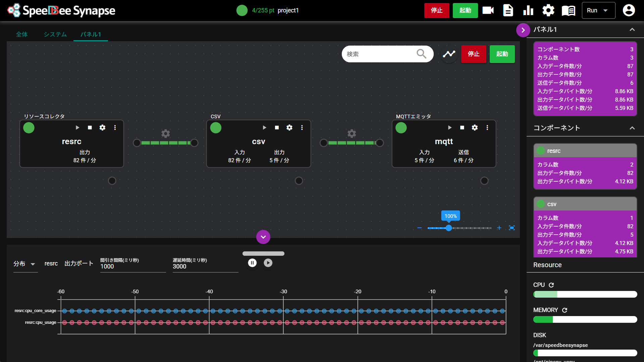Click the red 停止 button in header

point(436,10)
